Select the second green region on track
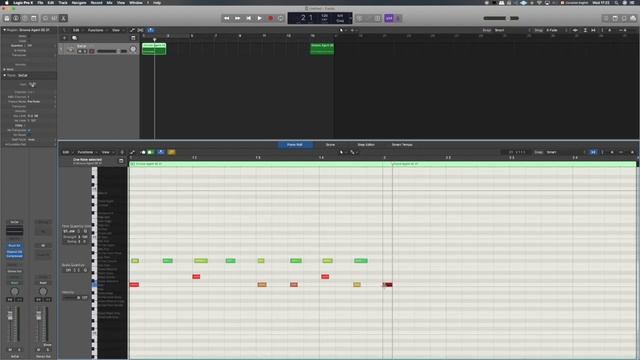 [x=322, y=49]
